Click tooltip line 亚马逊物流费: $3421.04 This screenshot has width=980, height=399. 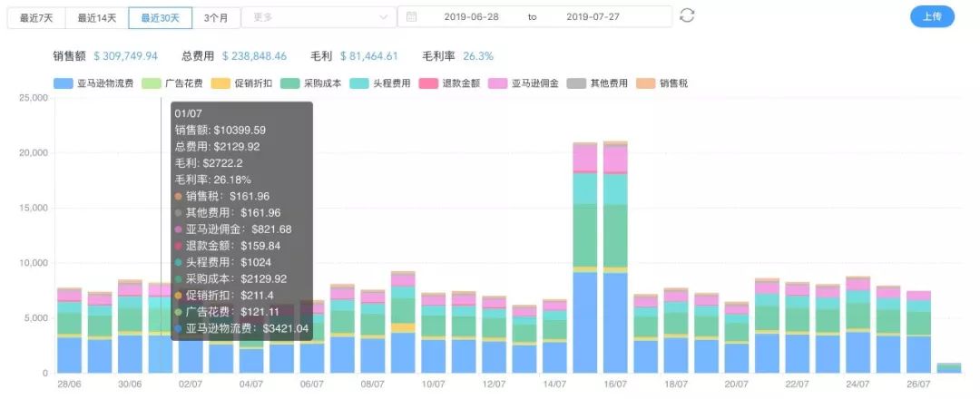pos(242,328)
